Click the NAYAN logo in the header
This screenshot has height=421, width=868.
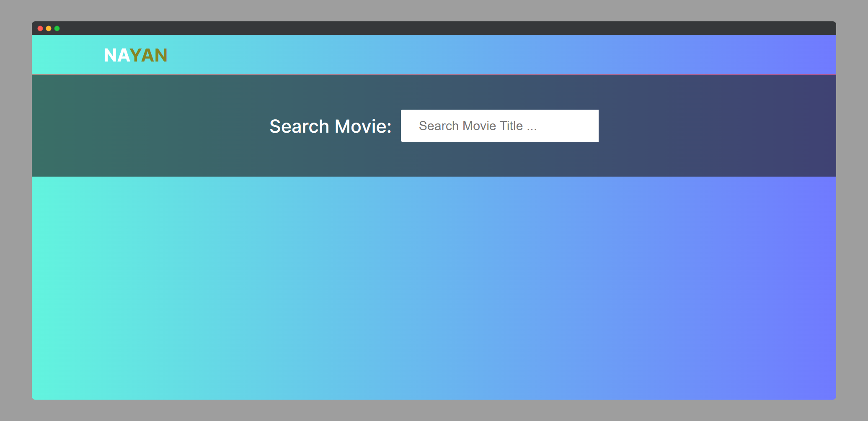[135, 55]
